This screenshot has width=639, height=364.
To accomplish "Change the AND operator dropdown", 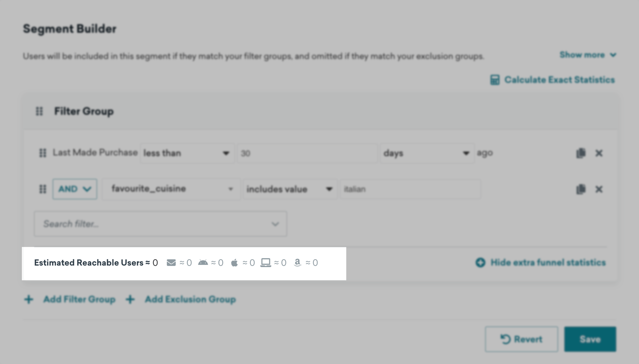I will coord(75,189).
